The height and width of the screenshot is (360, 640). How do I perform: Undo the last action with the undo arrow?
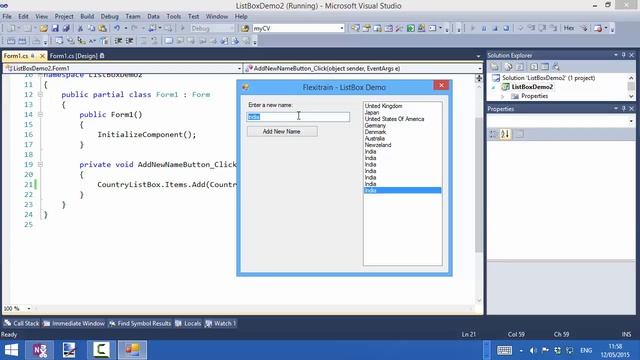point(117,28)
